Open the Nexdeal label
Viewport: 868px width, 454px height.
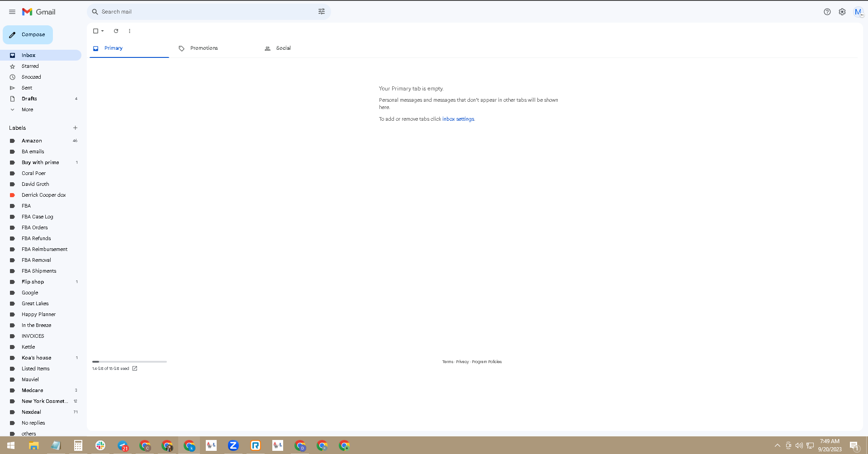tap(41, 412)
